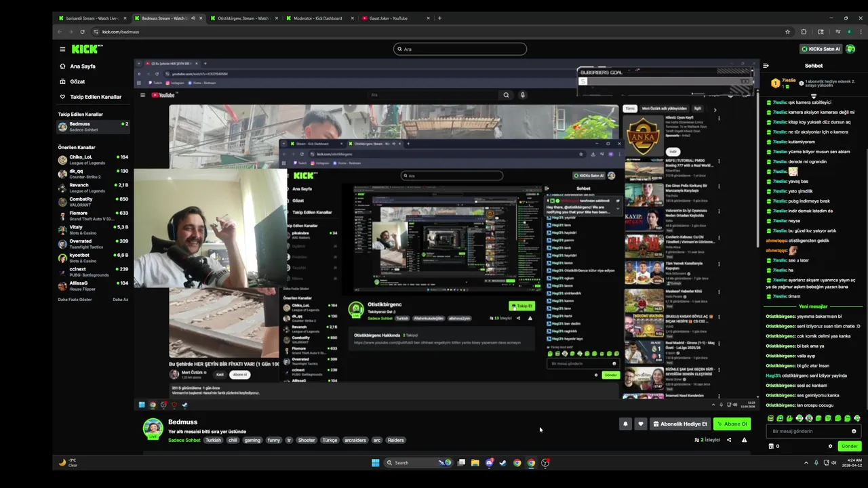The width and height of the screenshot is (868, 488).
Task: Click the browser back arrow
Action: pos(60,32)
